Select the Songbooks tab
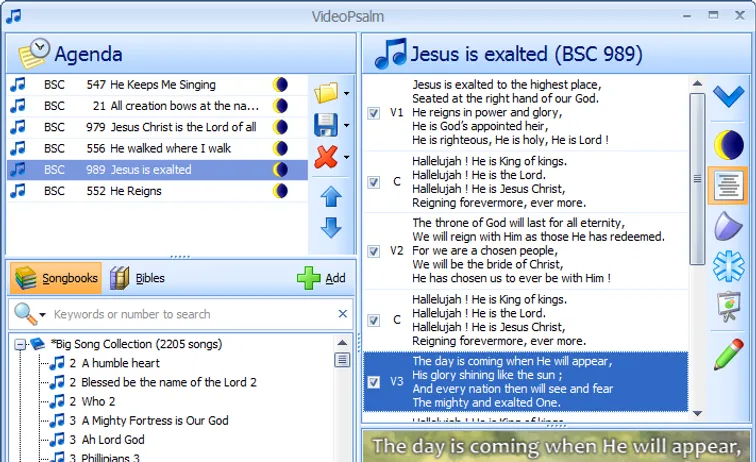The image size is (756, 462). point(56,278)
